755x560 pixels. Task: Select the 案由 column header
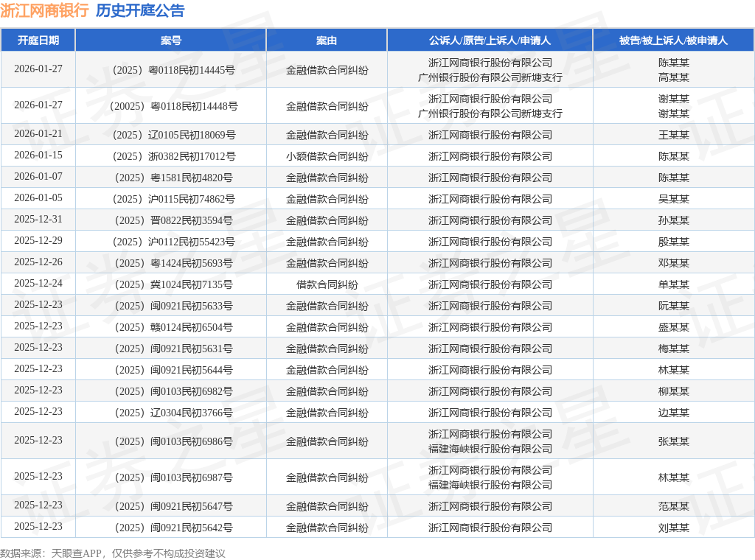point(327,41)
